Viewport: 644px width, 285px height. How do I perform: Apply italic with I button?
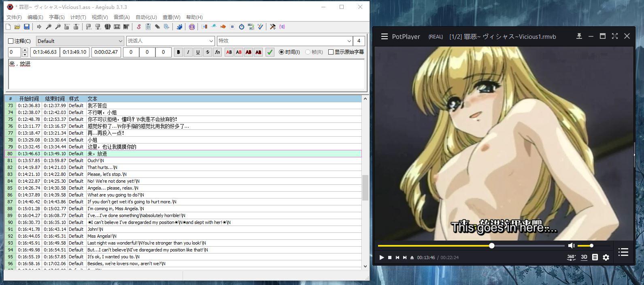(x=188, y=52)
